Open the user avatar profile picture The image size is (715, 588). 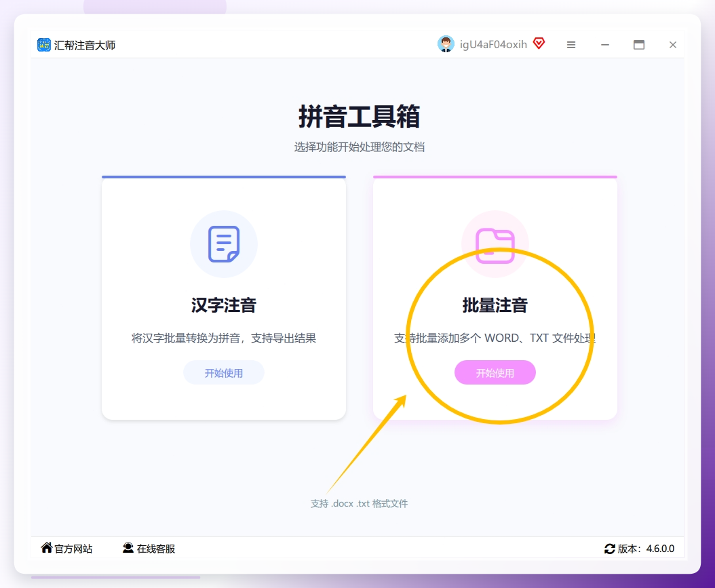(x=446, y=44)
